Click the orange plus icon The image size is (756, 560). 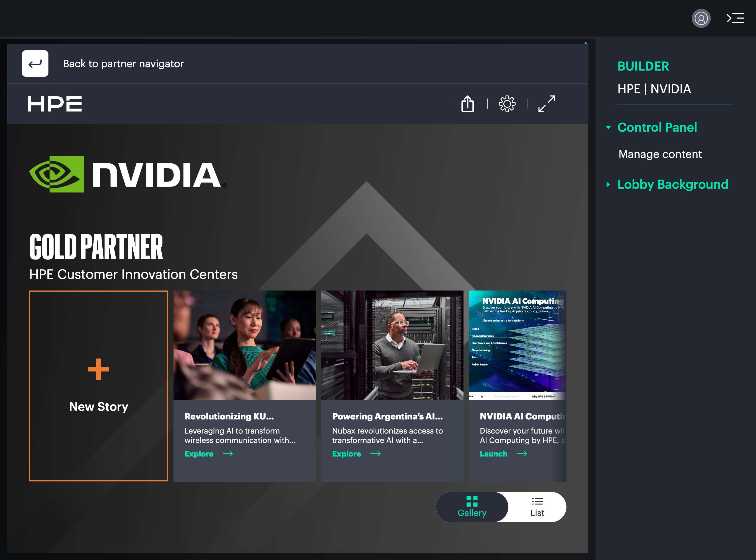click(99, 369)
